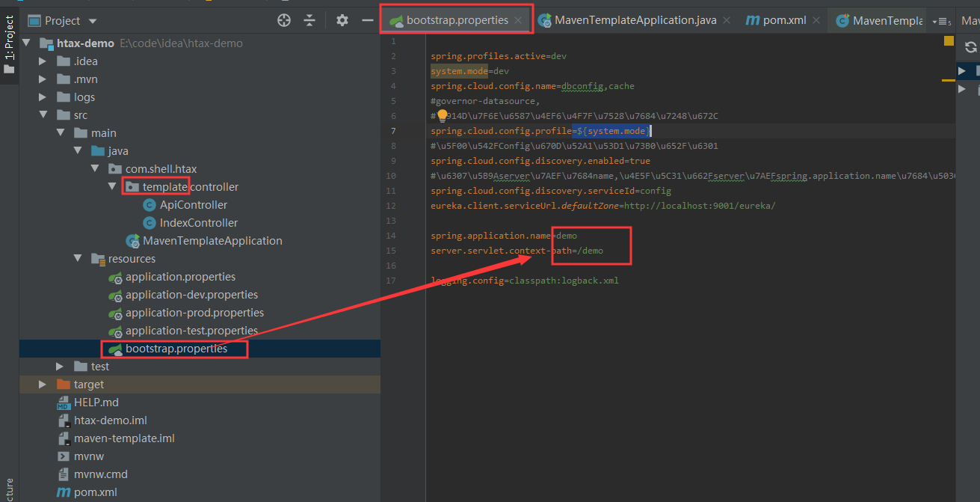Viewport: 980px width, 502px height.
Task: Click the resources folder icon
Action: tap(98, 259)
